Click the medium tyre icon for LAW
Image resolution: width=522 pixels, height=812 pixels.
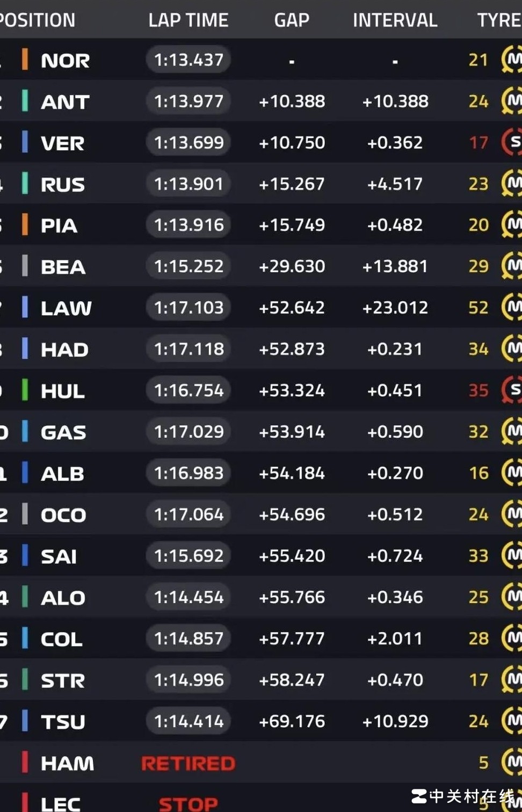tap(512, 307)
